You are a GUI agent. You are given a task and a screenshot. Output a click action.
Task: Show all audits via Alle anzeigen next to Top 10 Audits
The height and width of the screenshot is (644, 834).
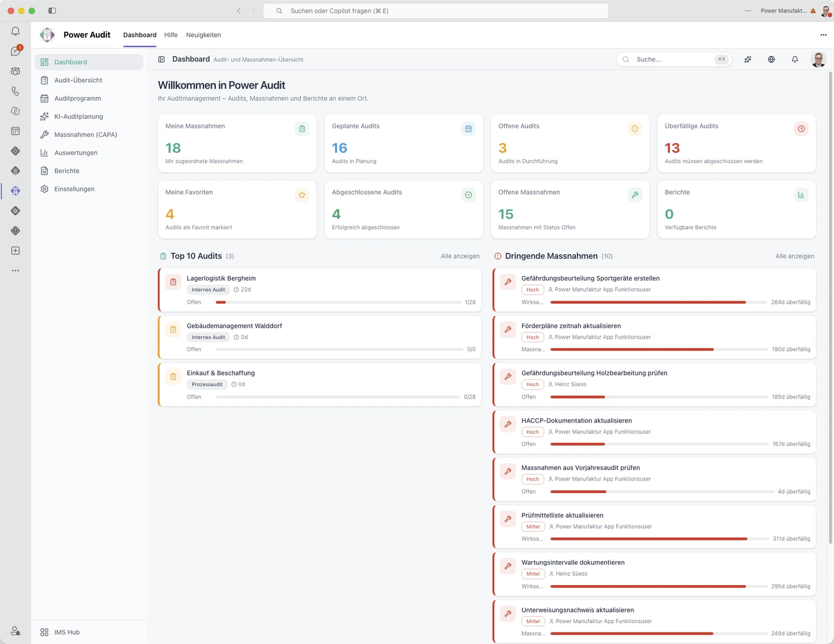pyautogui.click(x=460, y=256)
